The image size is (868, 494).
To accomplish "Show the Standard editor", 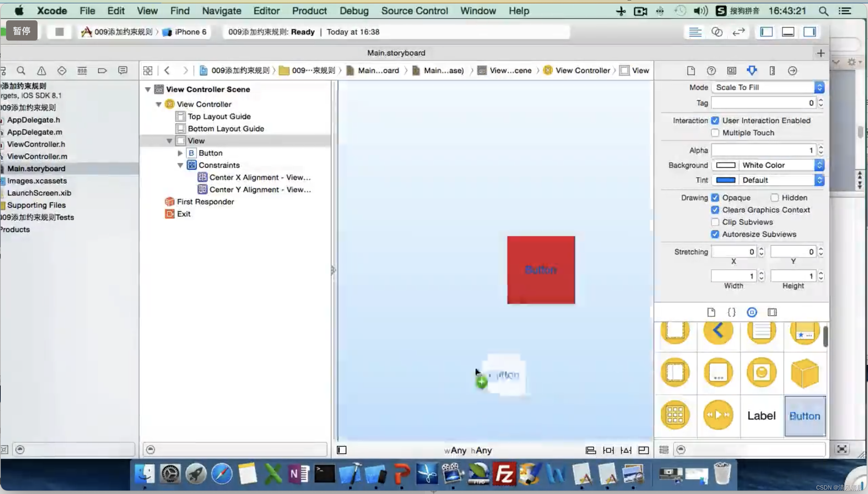I will coord(695,32).
